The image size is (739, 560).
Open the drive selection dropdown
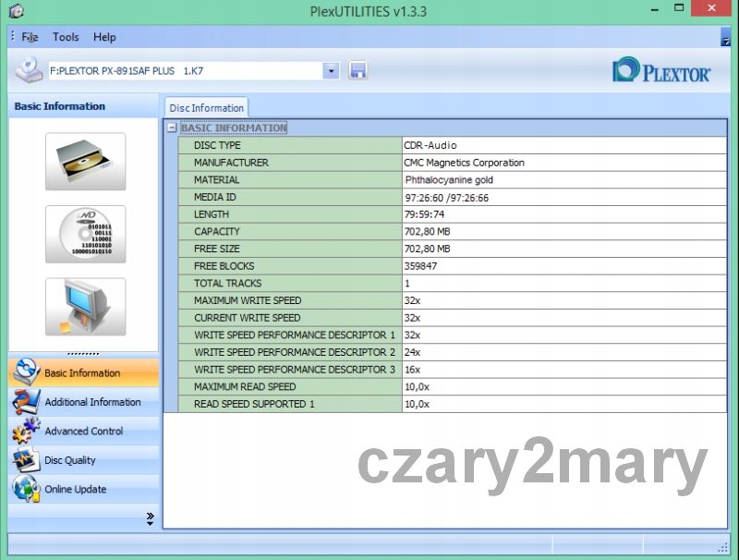(x=331, y=71)
